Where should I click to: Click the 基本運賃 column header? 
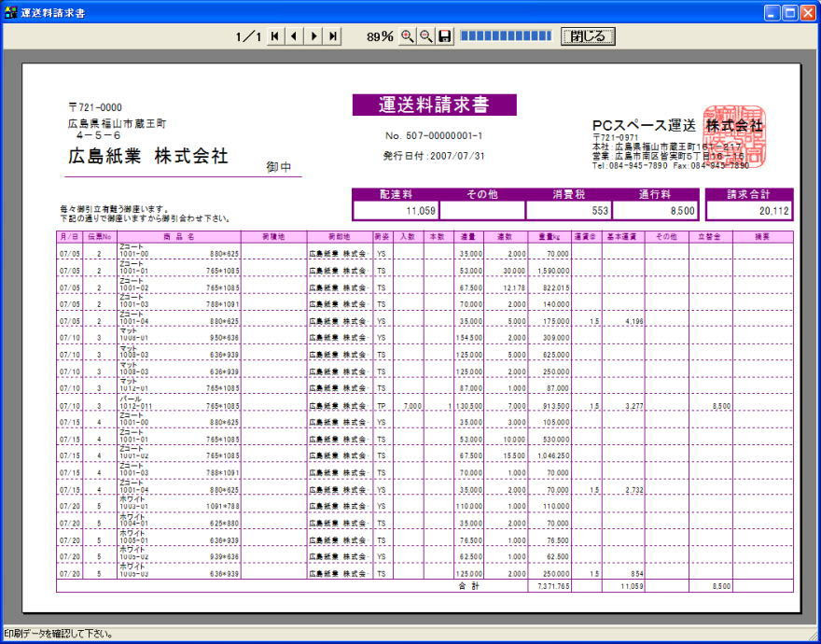click(x=623, y=237)
